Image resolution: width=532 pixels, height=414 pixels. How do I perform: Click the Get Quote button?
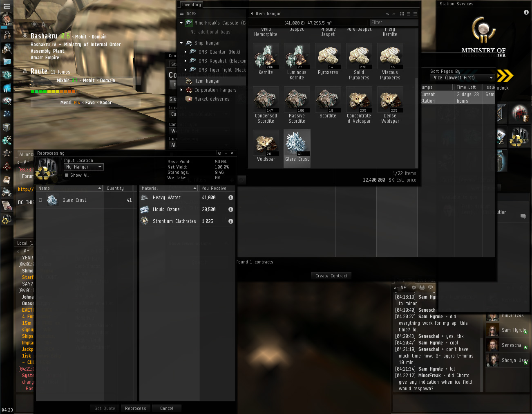(x=105, y=408)
